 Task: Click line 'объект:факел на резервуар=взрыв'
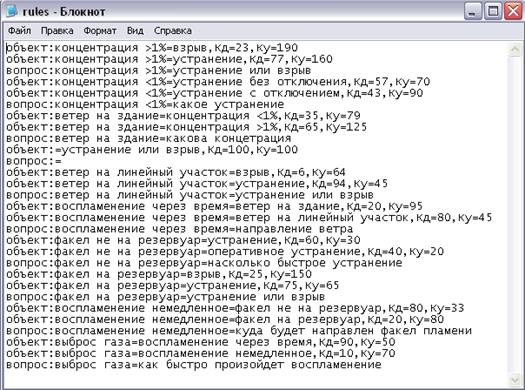pyautogui.click(x=159, y=274)
